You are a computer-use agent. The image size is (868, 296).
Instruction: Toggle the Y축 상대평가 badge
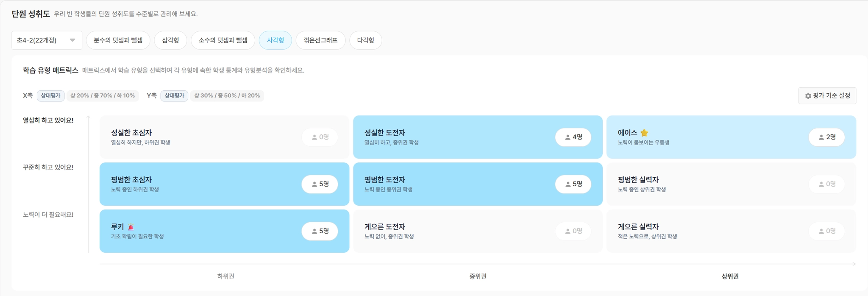coord(174,96)
